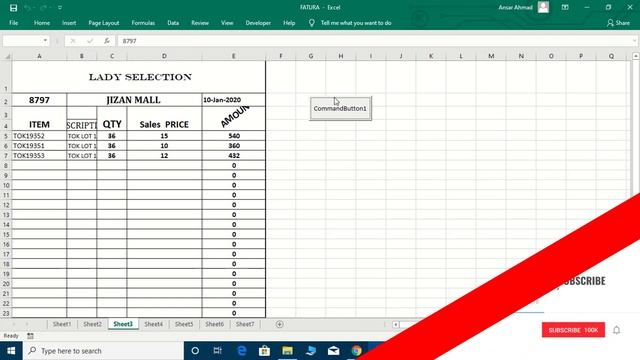Open the Help ribbon tab
Image resolution: width=640 pixels, height=360 pixels.
pos(289,23)
